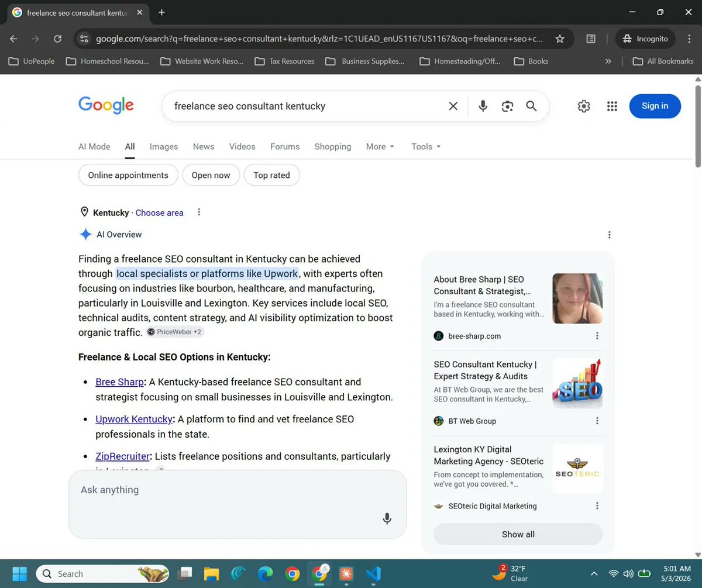
Task: Toggle Top rated filter chip
Action: pos(272,175)
